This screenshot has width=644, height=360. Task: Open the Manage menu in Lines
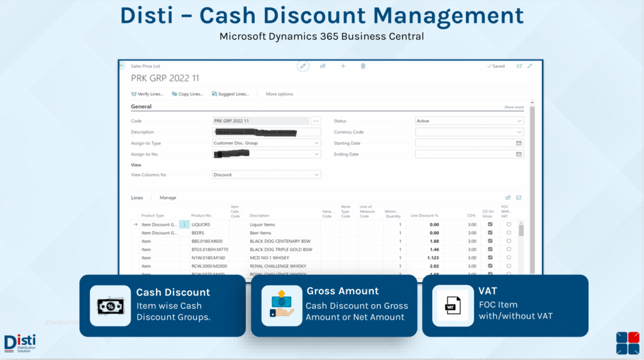pyautogui.click(x=168, y=198)
